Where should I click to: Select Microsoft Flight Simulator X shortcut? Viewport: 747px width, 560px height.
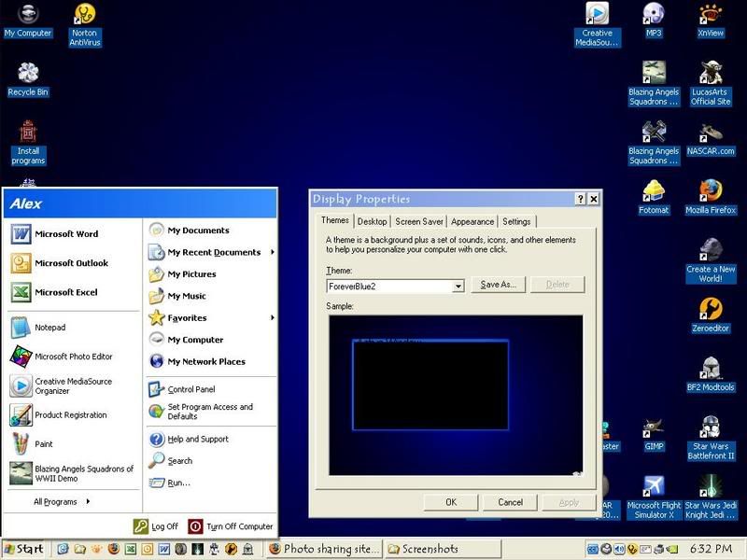point(654,497)
